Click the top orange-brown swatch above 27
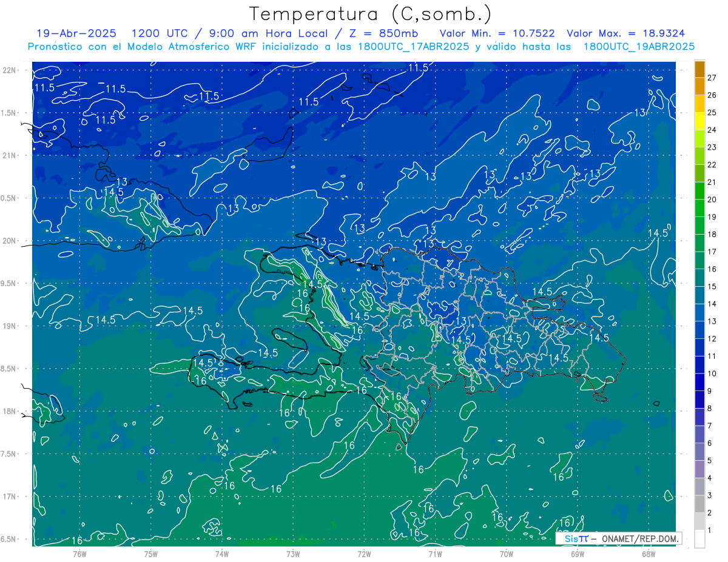Image resolution: width=728 pixels, height=562 pixels. (699, 69)
